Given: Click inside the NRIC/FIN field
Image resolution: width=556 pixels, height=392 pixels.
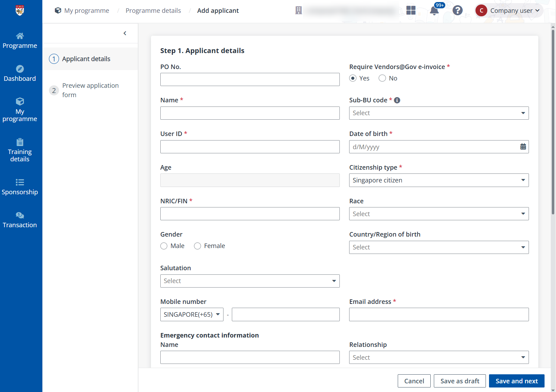Looking at the screenshot, I should click(x=250, y=213).
